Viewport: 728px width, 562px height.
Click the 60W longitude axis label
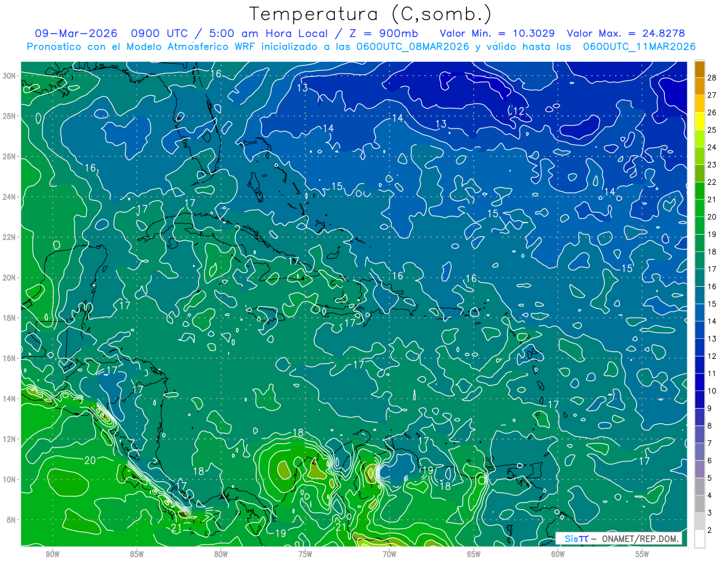[558, 554]
